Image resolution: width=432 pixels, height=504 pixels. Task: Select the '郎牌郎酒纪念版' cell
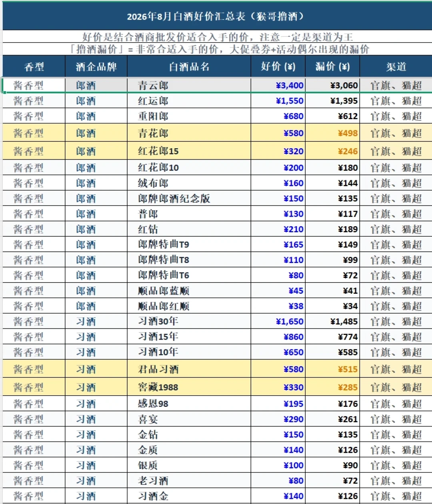[x=189, y=198]
